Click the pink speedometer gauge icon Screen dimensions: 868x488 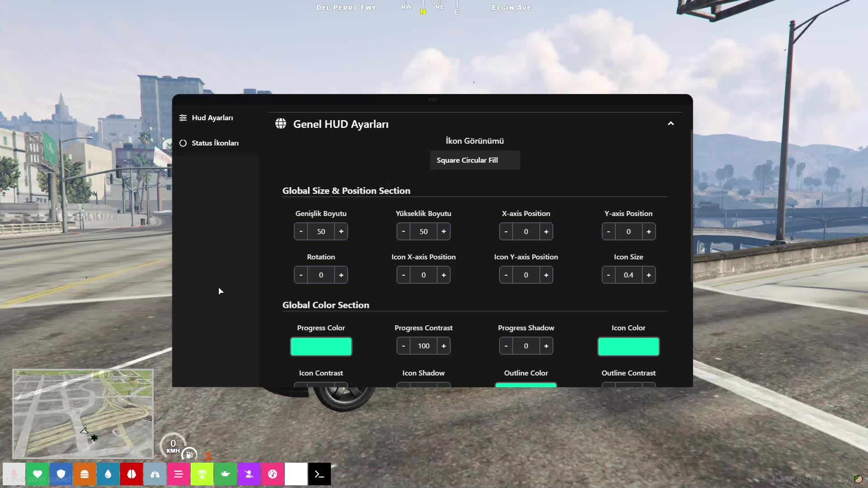click(273, 474)
